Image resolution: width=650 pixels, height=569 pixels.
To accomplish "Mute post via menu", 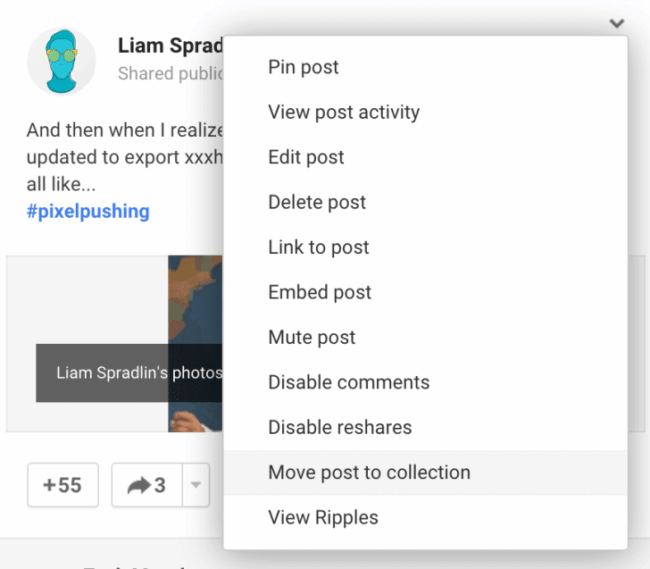I will click(311, 337).
